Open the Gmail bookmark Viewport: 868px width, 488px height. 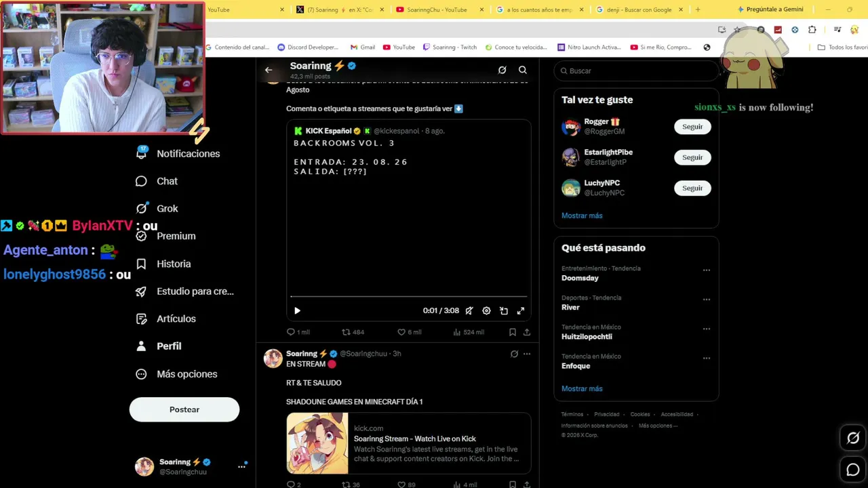[x=363, y=47]
